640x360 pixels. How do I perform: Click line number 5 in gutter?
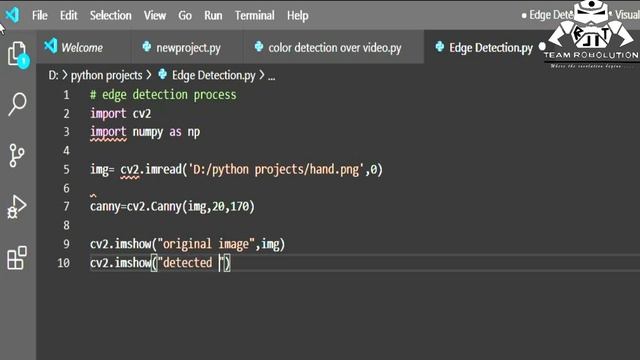pyautogui.click(x=67, y=169)
